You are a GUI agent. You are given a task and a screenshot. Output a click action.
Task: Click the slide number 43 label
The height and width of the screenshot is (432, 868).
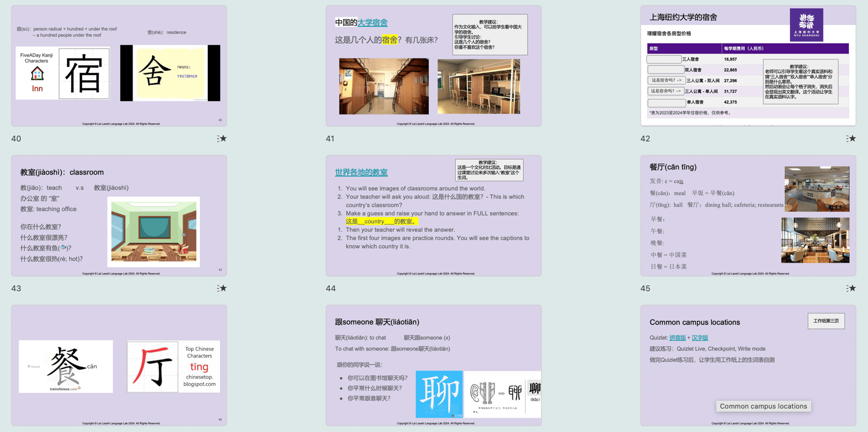(16, 289)
